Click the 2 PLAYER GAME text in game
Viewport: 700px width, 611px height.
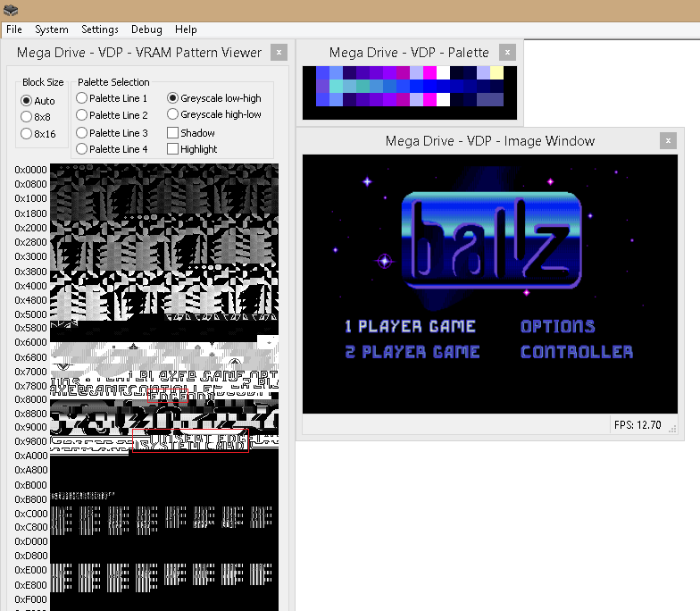coord(412,352)
